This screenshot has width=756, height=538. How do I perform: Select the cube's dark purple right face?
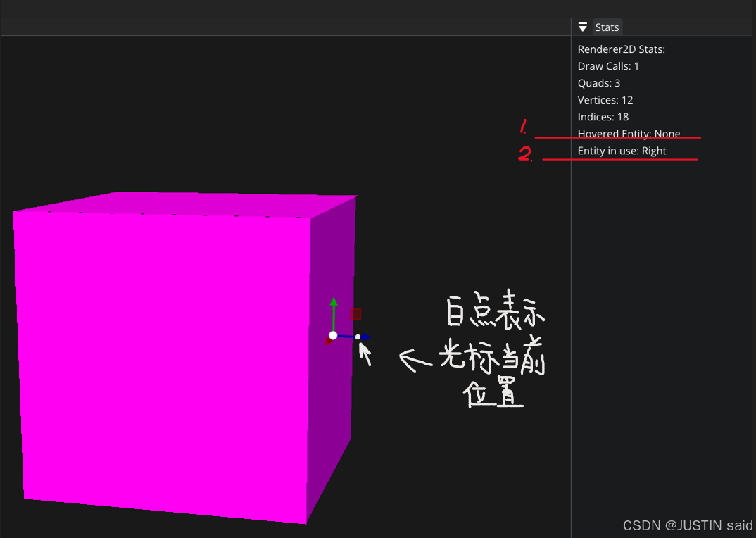click(329, 423)
